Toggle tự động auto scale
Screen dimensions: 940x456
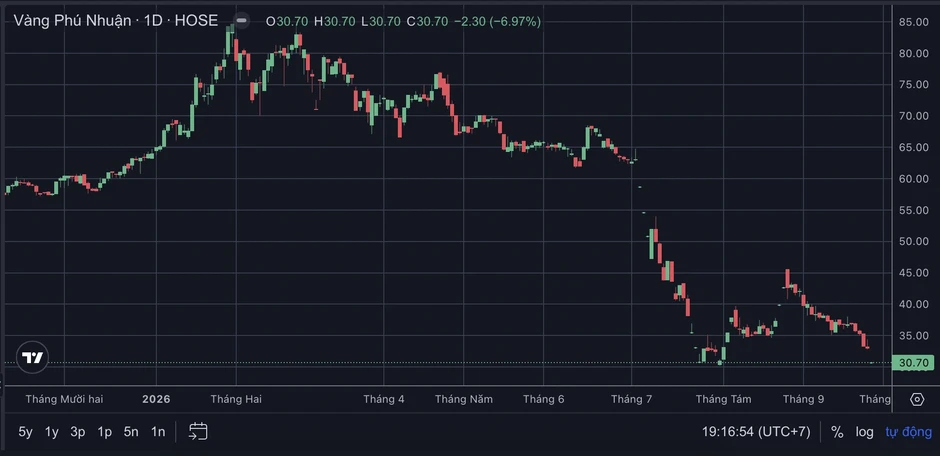tap(908, 432)
